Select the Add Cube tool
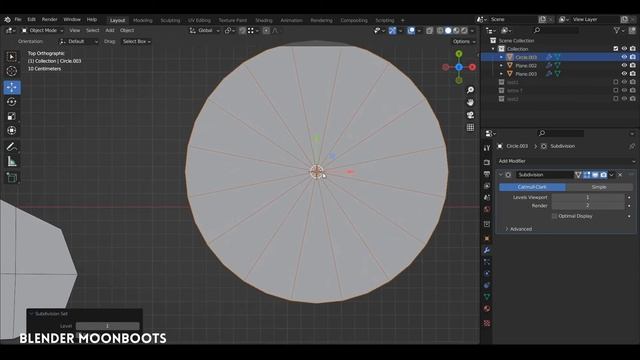 click(x=11, y=178)
